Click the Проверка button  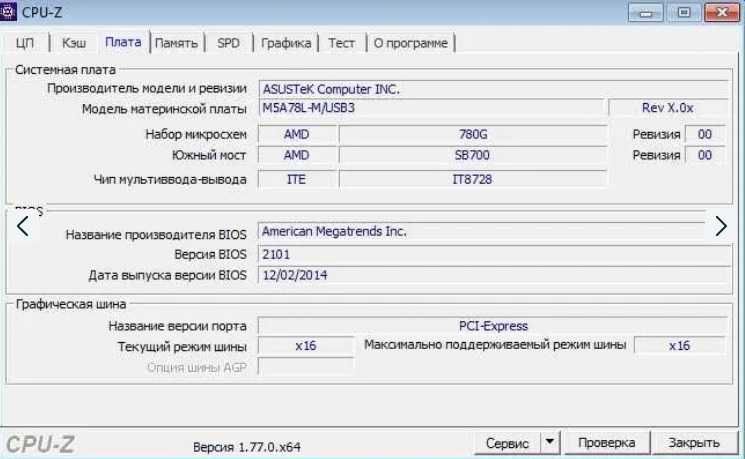click(606, 443)
